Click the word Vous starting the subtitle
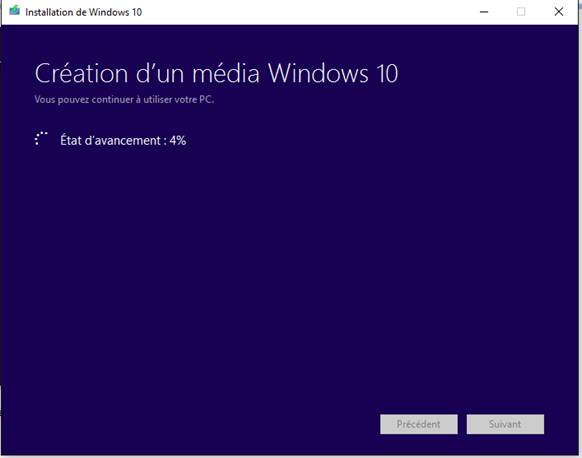Viewport: 582px width, 458px height. point(45,99)
